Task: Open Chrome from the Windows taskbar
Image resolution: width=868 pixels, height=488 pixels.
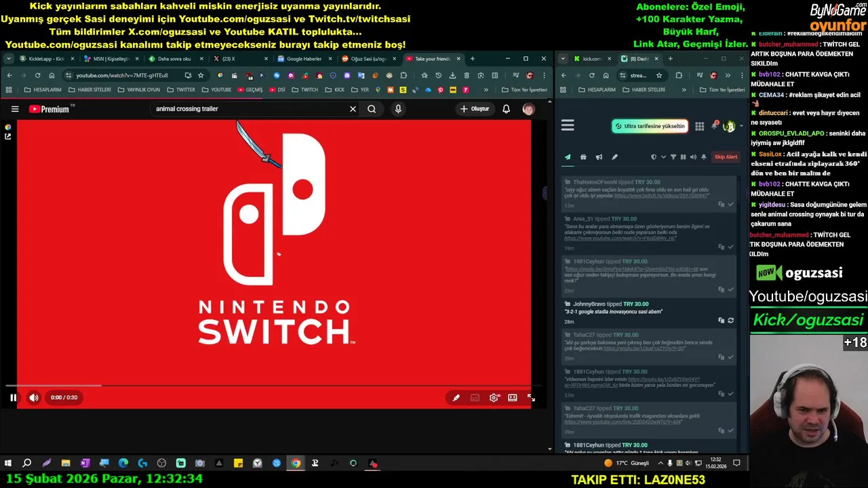Action: coord(296,464)
